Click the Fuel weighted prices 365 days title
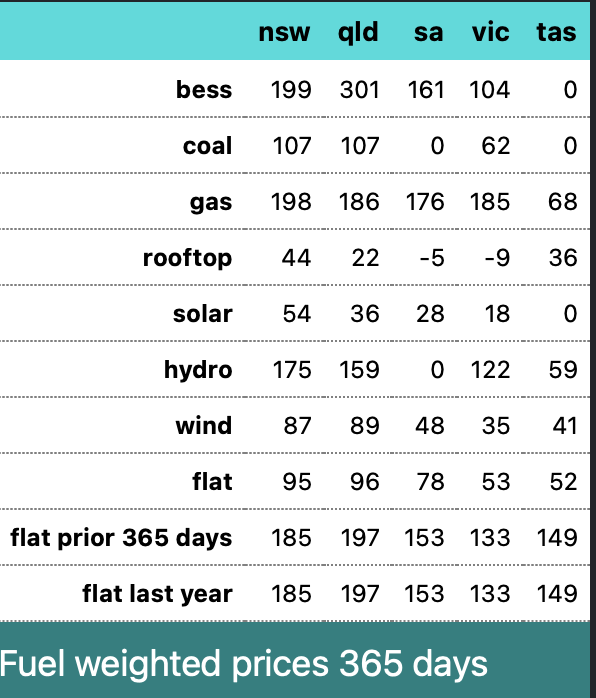The image size is (596, 698). tap(243, 664)
